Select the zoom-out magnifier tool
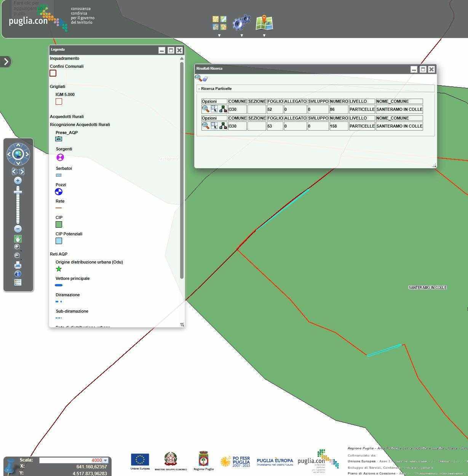The height and width of the screenshot is (476, 468). pos(18,256)
